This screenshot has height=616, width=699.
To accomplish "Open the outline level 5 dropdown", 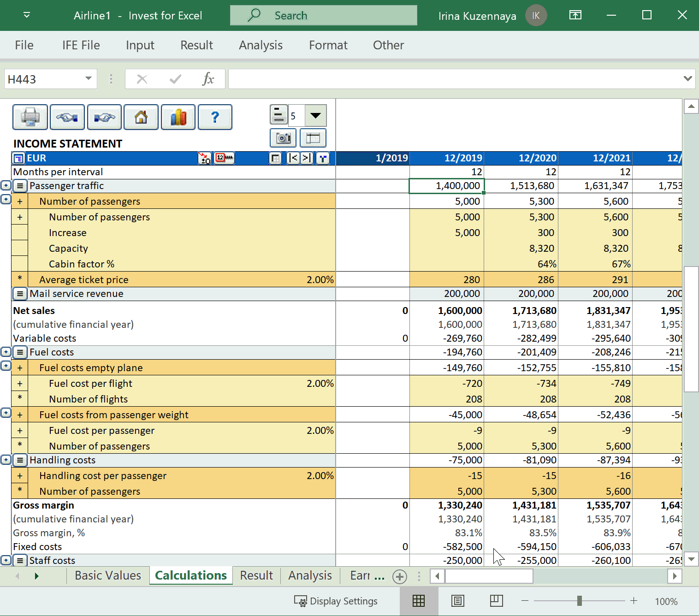I will [x=316, y=115].
